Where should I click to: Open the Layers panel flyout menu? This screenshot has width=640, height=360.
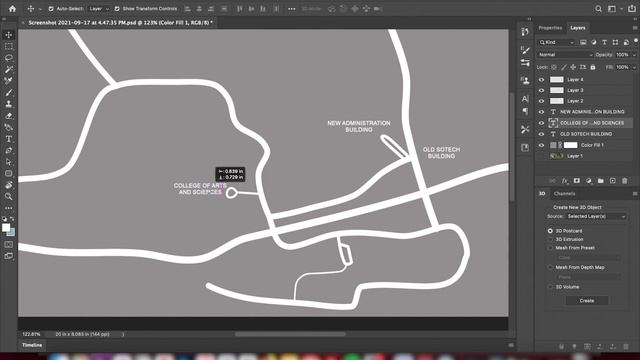tap(635, 28)
